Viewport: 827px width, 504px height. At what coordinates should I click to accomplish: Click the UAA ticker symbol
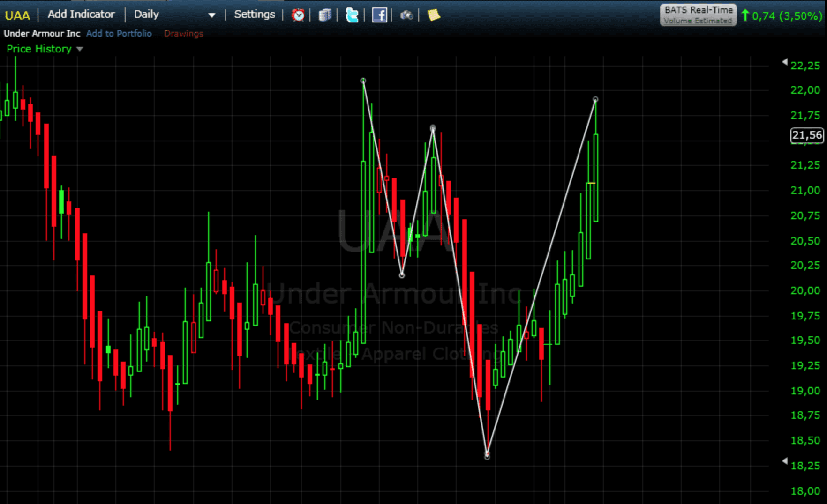point(17,15)
